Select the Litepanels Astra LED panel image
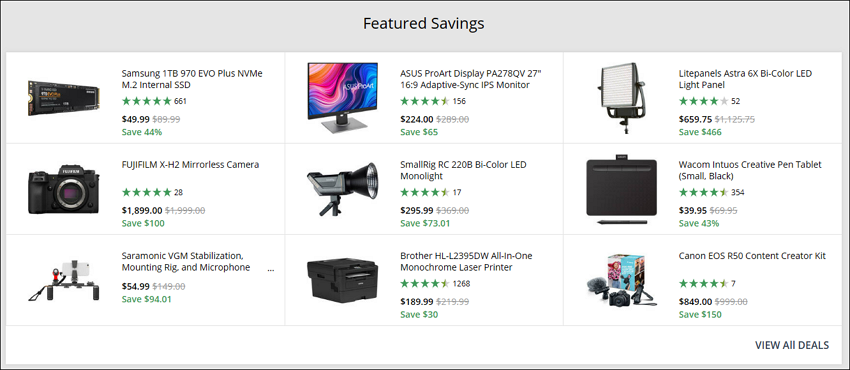The height and width of the screenshot is (370, 850). 622,98
